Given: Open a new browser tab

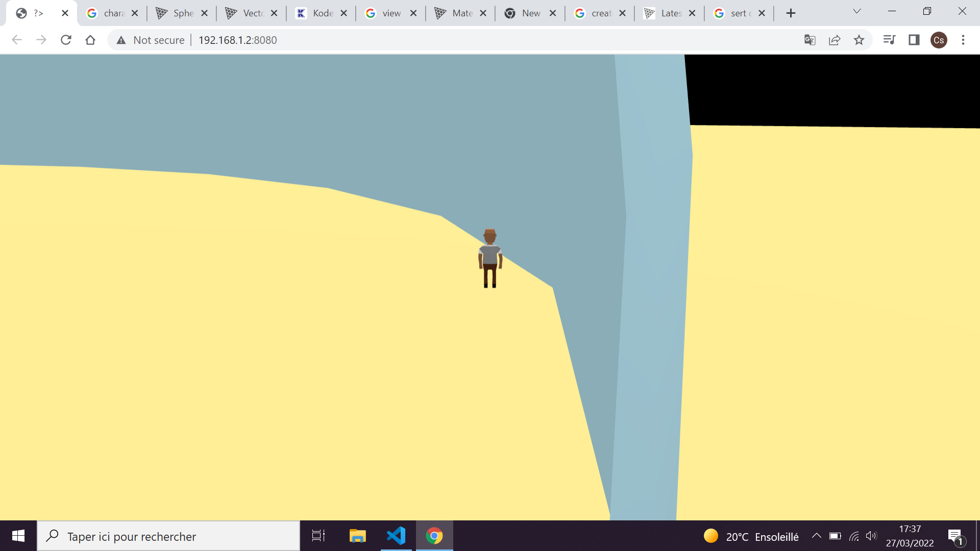Looking at the screenshot, I should point(790,13).
